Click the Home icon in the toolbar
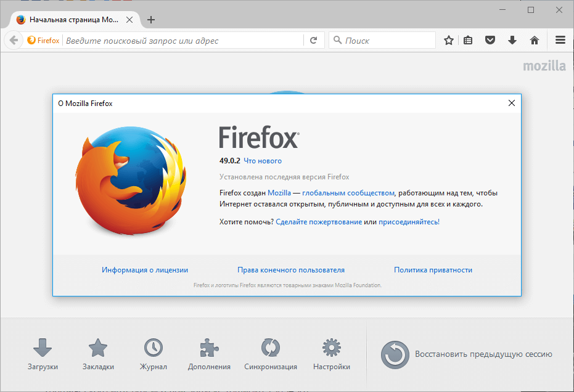 [x=534, y=39]
